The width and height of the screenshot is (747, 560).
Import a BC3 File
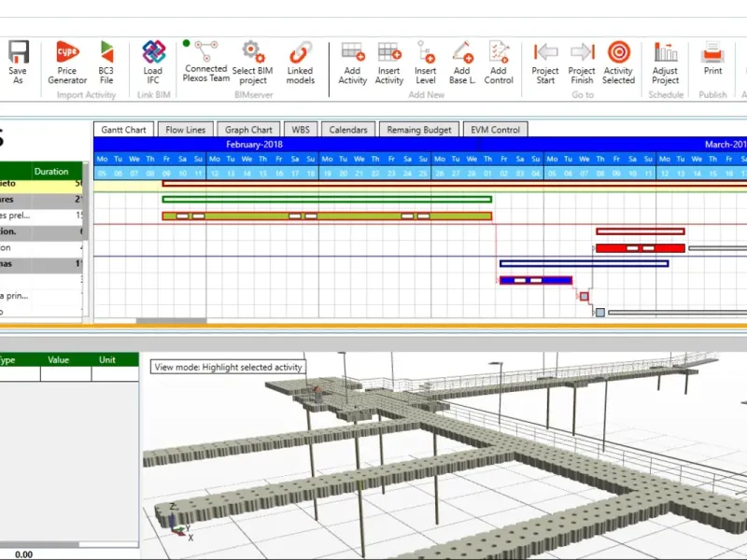pos(106,62)
